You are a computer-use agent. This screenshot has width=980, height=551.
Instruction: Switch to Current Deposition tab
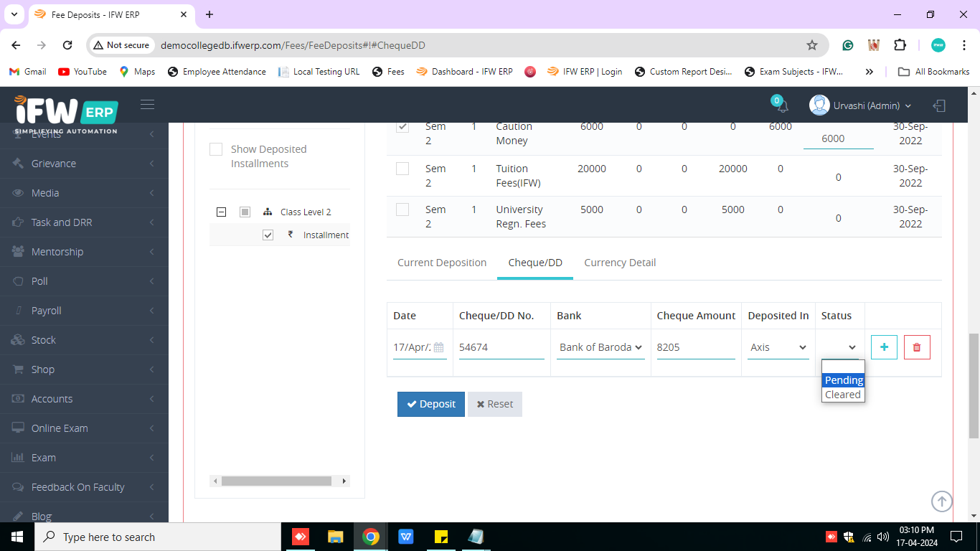click(x=442, y=263)
